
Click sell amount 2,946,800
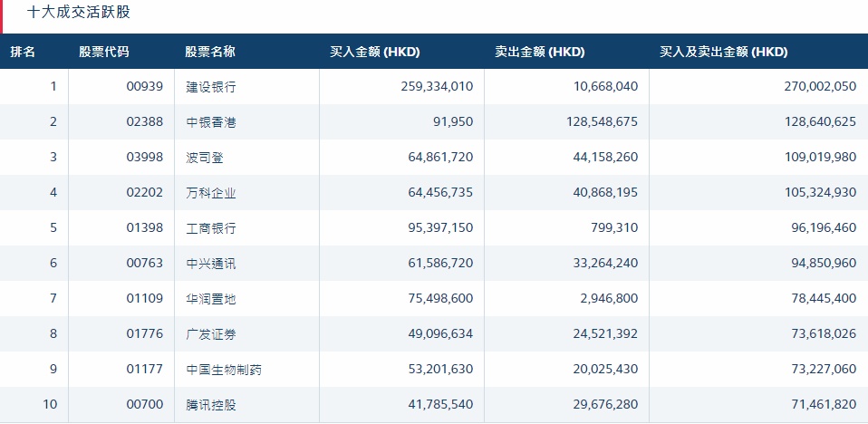click(x=609, y=299)
